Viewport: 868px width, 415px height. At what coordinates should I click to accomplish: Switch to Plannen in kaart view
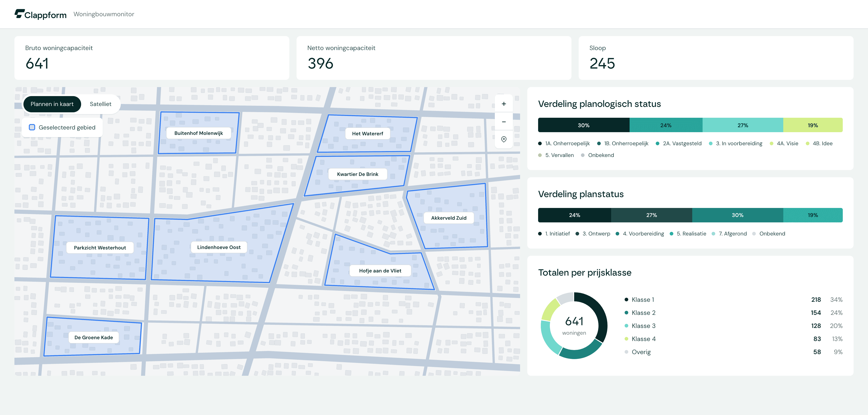click(52, 104)
